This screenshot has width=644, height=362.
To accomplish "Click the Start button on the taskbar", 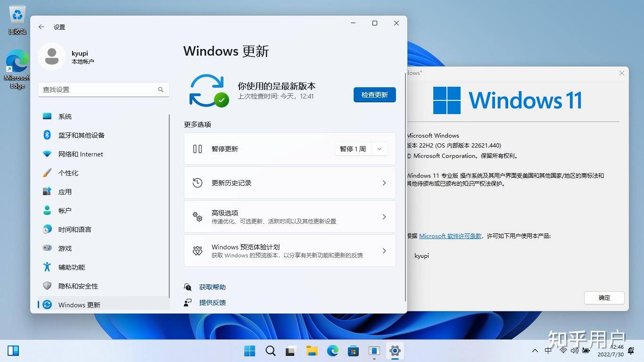I will (249, 351).
